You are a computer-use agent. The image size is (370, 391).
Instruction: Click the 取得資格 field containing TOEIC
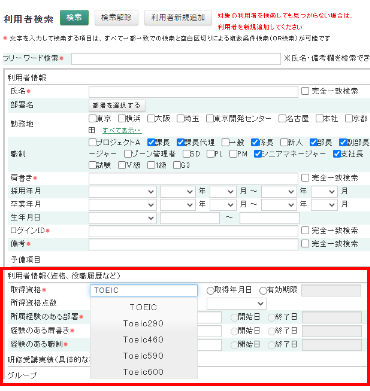click(144, 290)
